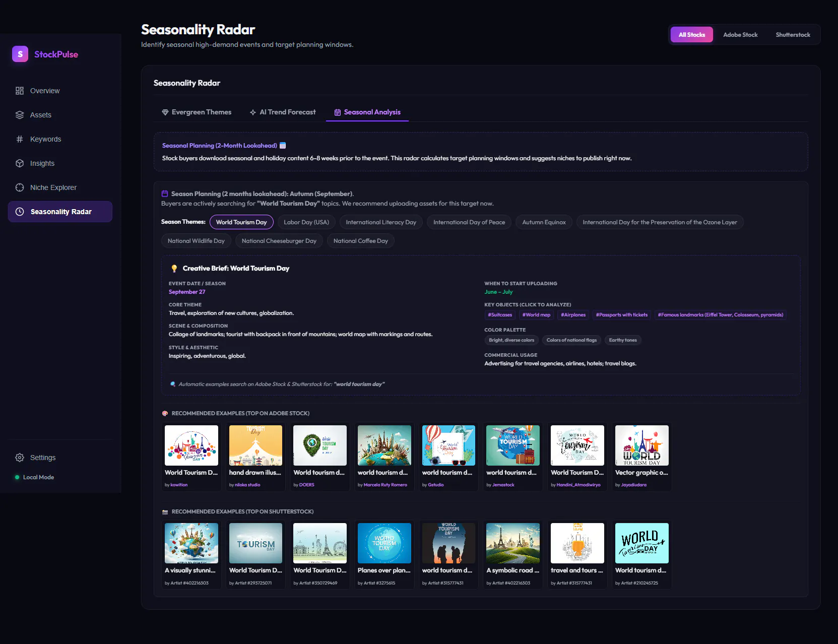Select Seasonality Radar in sidebar
This screenshot has height=644, width=838.
click(60, 212)
